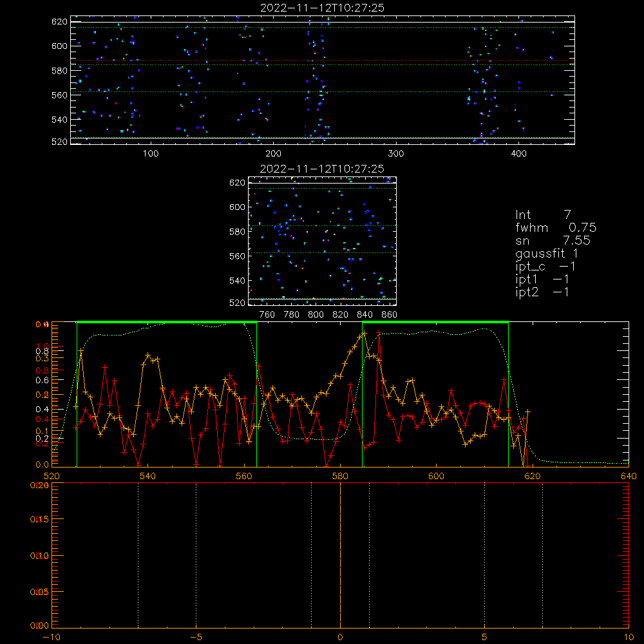Click x-axis label 300 on top plot
The image size is (644, 644).
396,154
